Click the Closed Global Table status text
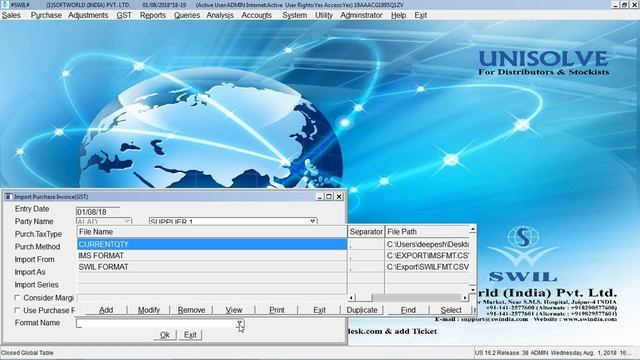The image size is (640, 360). point(27,353)
